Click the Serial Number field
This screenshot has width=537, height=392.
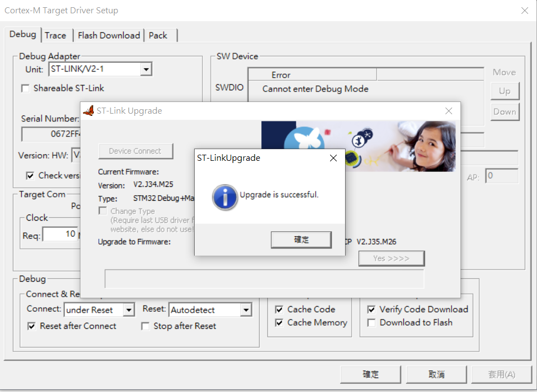(x=50, y=134)
